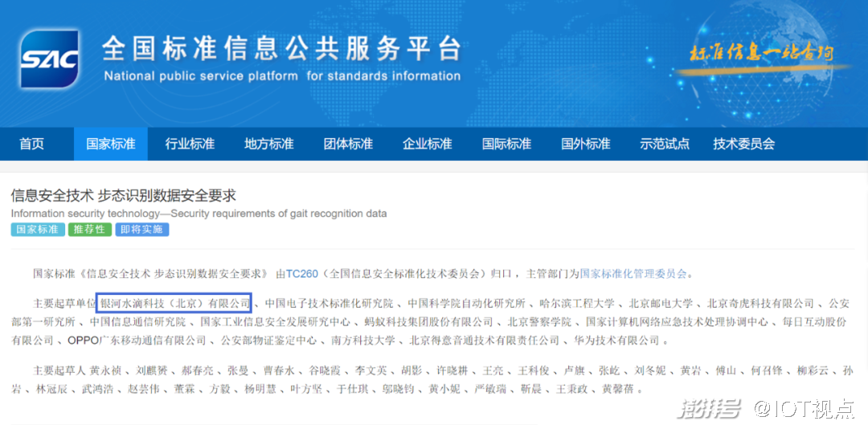Navigate to 国际标准 tab
Image resolution: width=868 pixels, height=425 pixels.
point(506,144)
